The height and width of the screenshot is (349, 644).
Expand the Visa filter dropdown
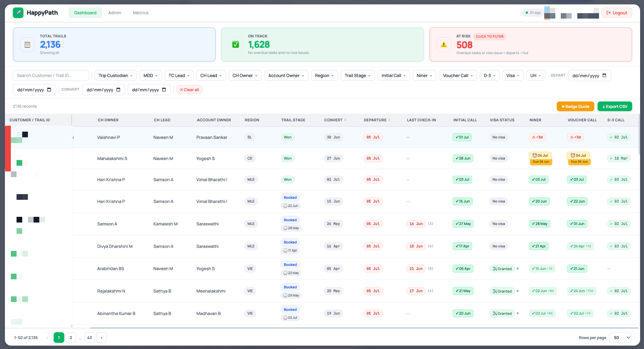pyautogui.click(x=513, y=75)
